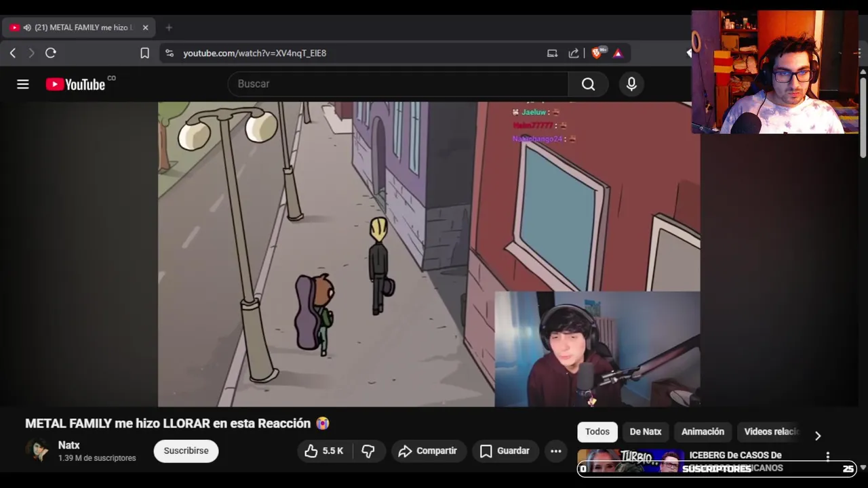Click Compartir to share the video
Screen dimensions: 868x488
point(428,451)
